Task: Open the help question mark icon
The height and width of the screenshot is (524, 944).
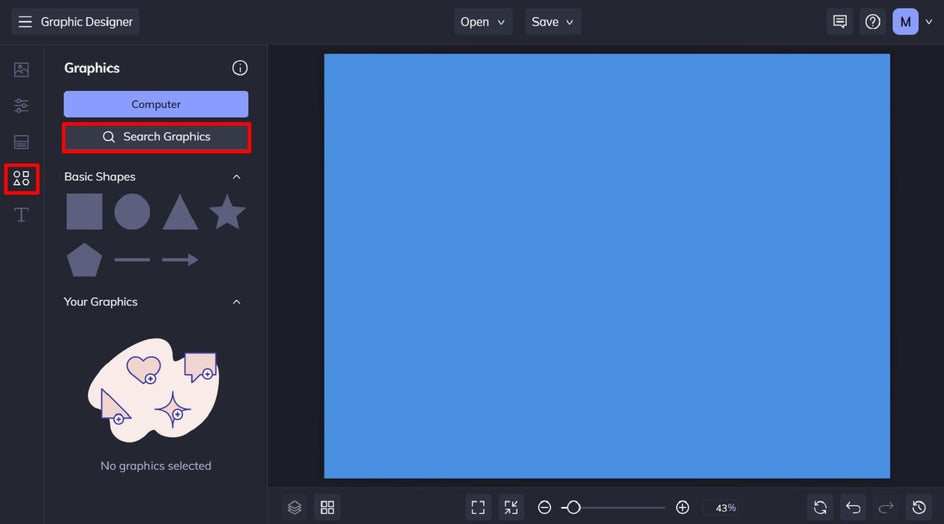Action: [873, 22]
